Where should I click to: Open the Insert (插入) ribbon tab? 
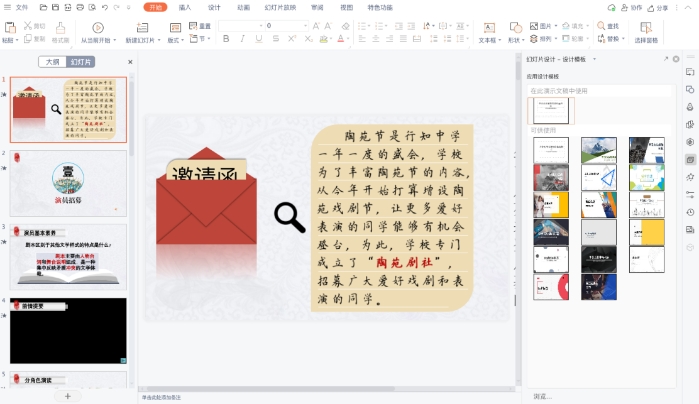point(184,7)
